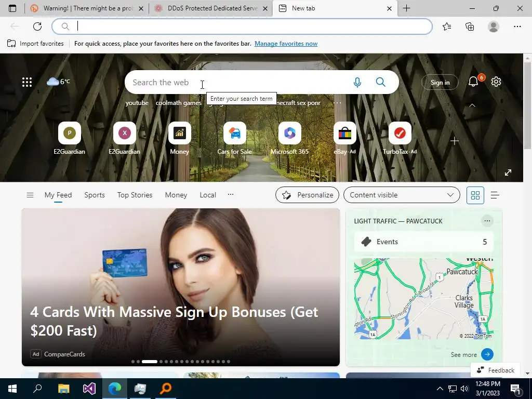Switch to the Local tab

[208, 195]
